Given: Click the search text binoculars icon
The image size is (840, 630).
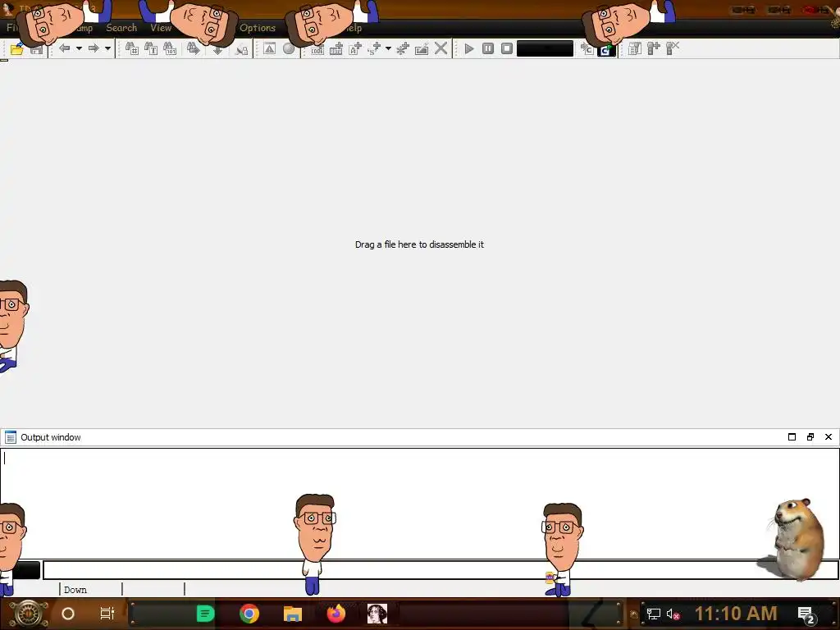Looking at the screenshot, I should [151, 48].
